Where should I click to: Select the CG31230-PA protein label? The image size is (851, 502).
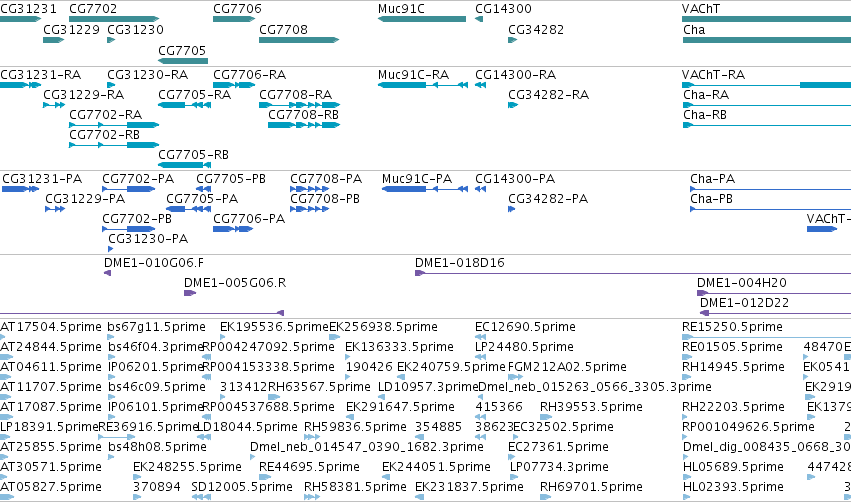click(148, 239)
